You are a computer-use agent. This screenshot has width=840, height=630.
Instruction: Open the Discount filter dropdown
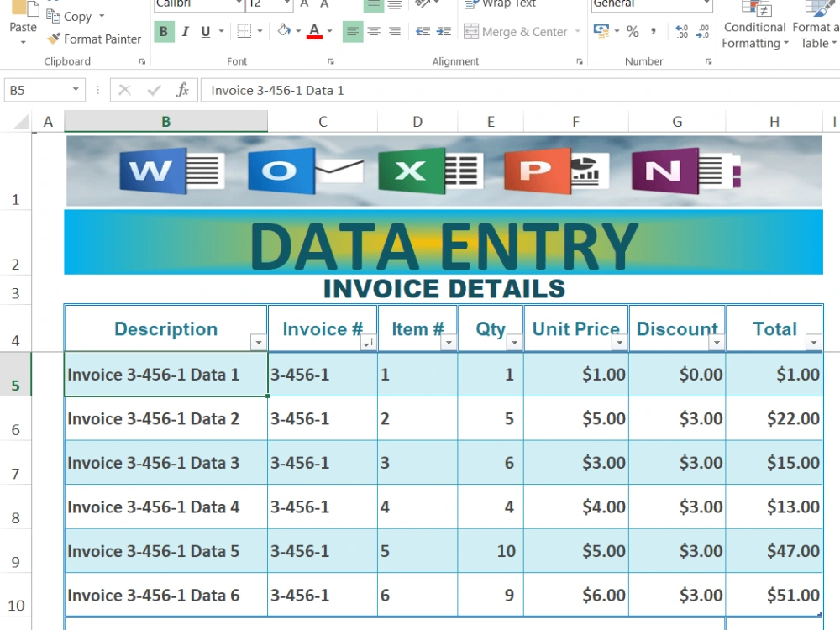(717, 343)
